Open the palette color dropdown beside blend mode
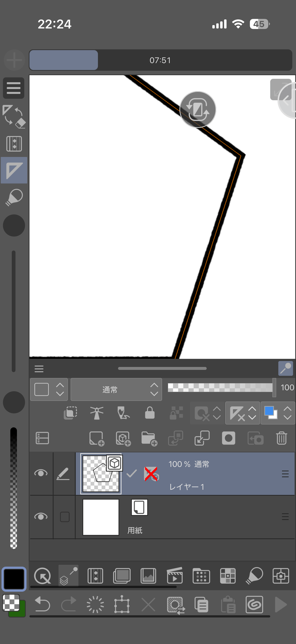296x644 pixels. tap(49, 389)
